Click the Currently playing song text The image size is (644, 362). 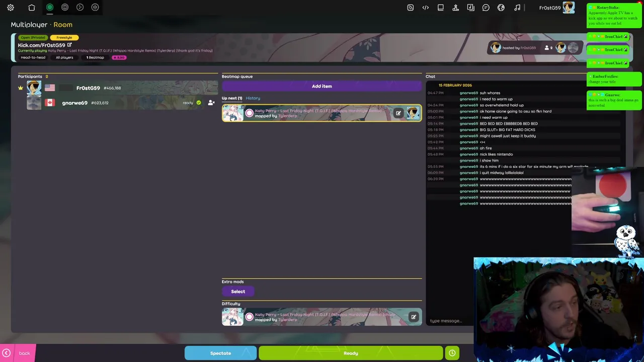click(x=115, y=51)
